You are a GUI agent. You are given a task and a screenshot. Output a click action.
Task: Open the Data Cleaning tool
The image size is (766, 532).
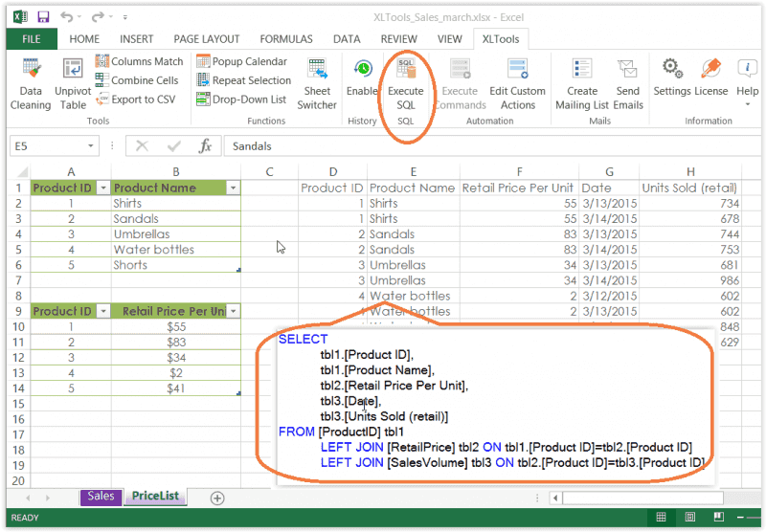[31, 84]
